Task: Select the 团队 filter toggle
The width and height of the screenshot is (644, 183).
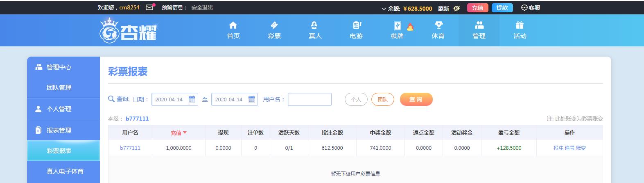Action: point(383,99)
